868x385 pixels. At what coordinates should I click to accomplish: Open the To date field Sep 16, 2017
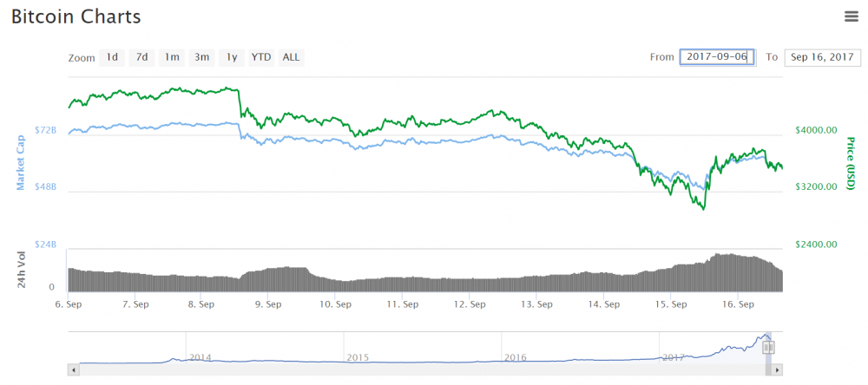822,57
